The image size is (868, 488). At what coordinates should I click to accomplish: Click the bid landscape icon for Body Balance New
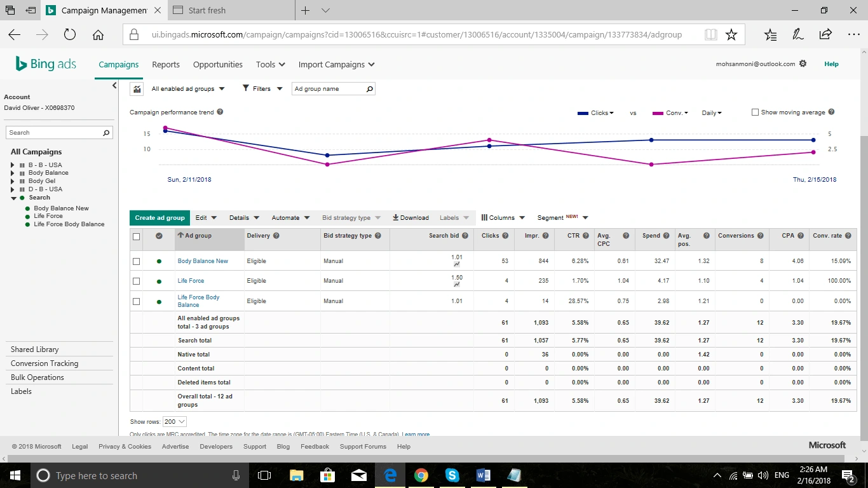click(457, 264)
